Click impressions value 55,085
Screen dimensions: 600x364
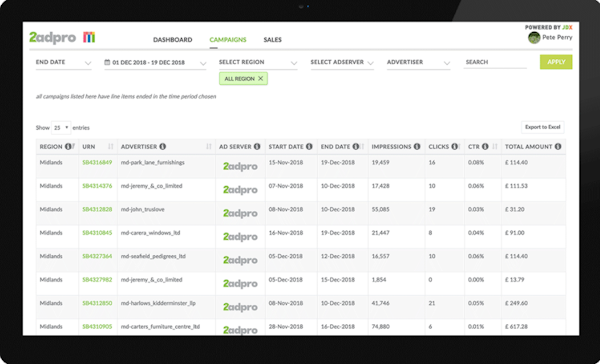coord(380,209)
